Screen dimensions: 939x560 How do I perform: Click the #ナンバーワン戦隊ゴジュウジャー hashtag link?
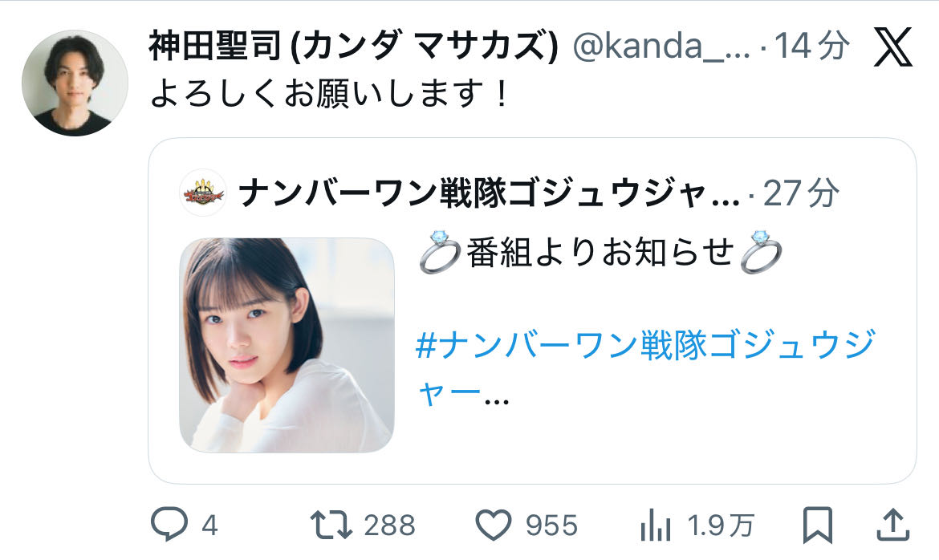coord(645,367)
